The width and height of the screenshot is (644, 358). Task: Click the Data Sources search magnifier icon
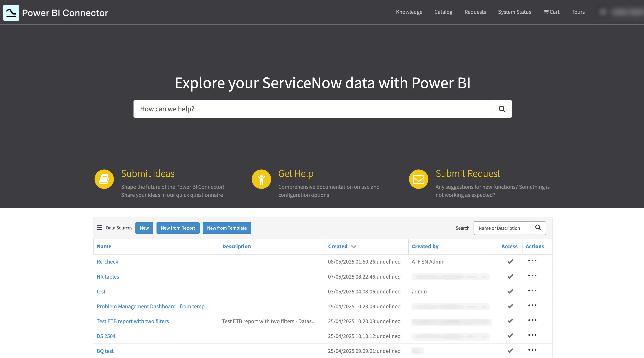[538, 228]
